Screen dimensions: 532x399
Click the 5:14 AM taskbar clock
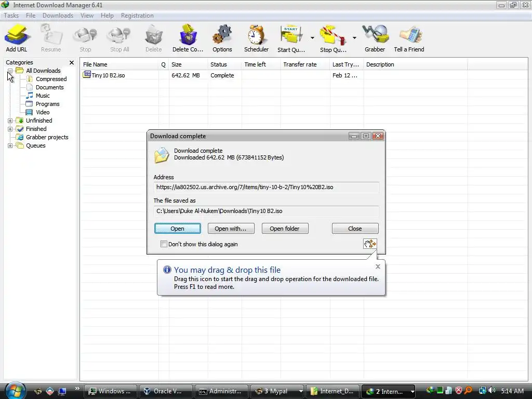coord(512,391)
